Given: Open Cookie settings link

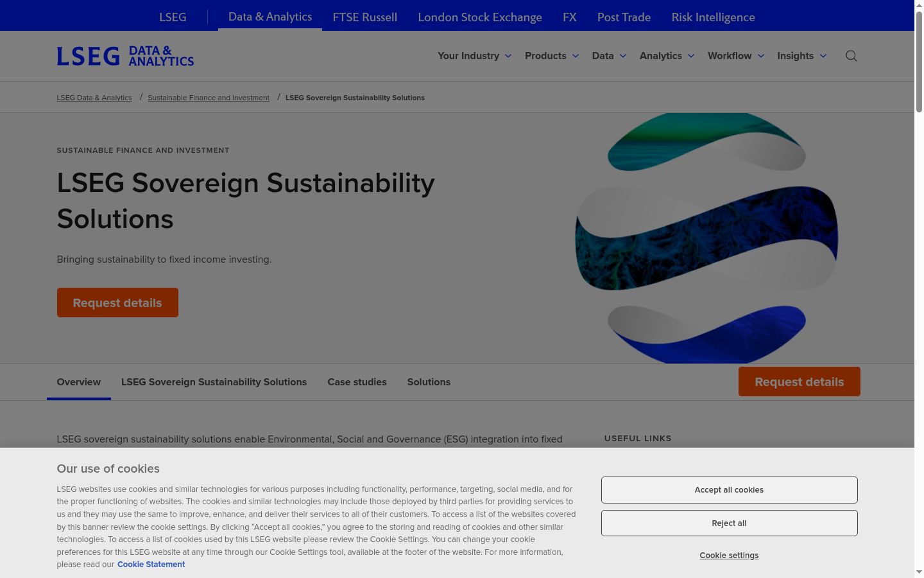Looking at the screenshot, I should (729, 556).
